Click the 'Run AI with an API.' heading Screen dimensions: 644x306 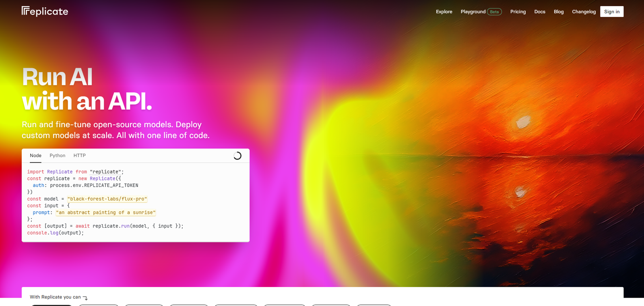87,89
